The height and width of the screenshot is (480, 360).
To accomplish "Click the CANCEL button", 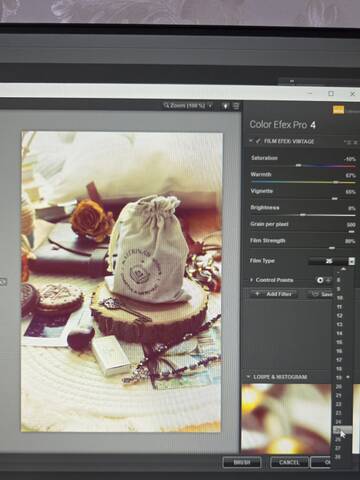I will tap(289, 462).
